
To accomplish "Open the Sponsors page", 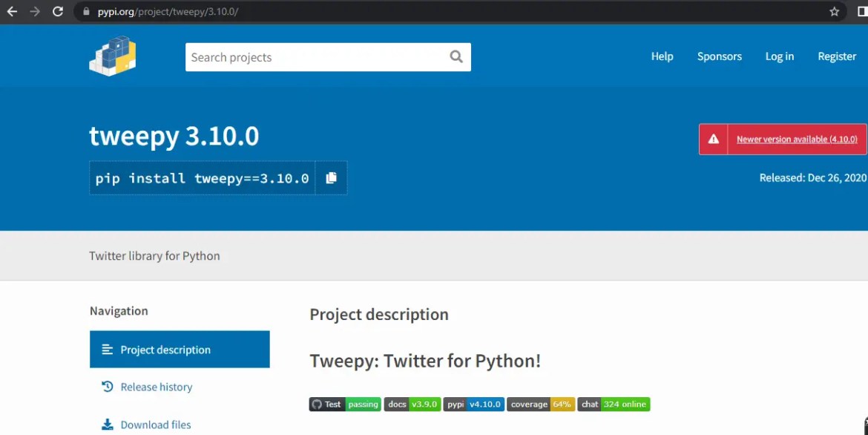I will (x=719, y=56).
